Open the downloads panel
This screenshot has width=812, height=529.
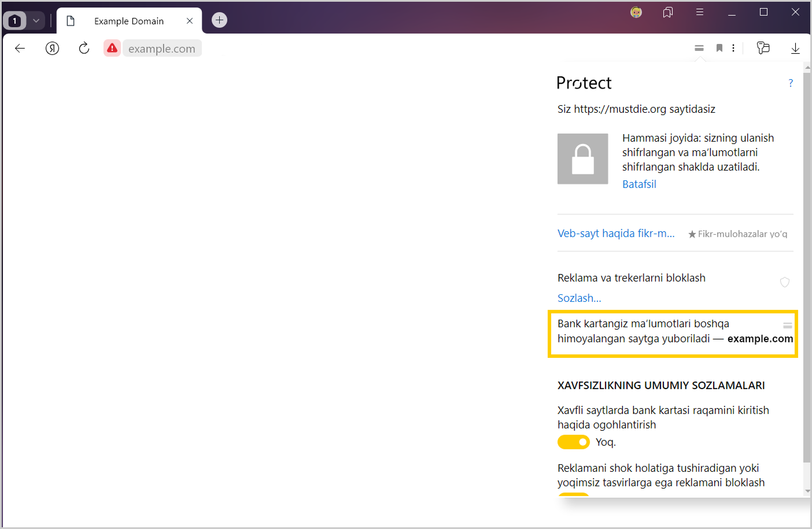pos(795,49)
